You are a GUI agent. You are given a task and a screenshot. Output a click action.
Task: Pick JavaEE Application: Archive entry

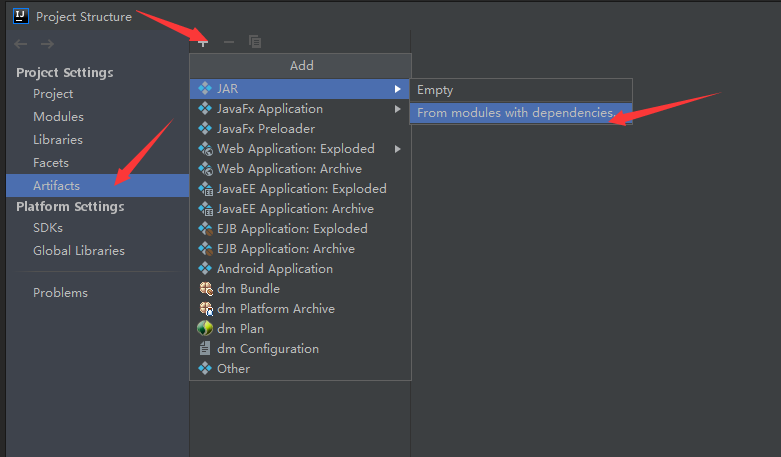[x=300, y=209]
